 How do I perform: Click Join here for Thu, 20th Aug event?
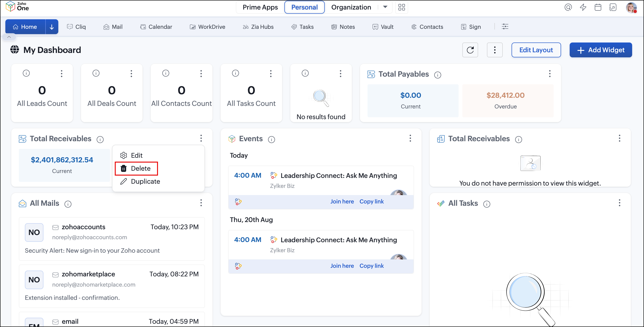click(x=342, y=266)
